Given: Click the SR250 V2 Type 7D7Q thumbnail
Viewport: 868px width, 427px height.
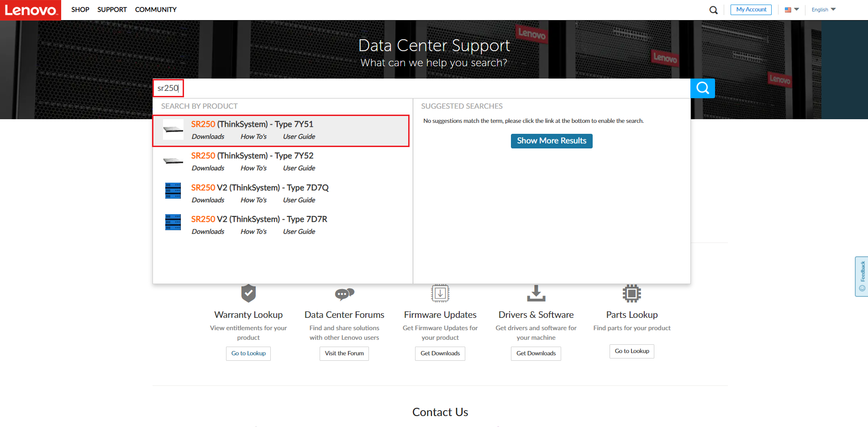Looking at the screenshot, I should (x=173, y=191).
